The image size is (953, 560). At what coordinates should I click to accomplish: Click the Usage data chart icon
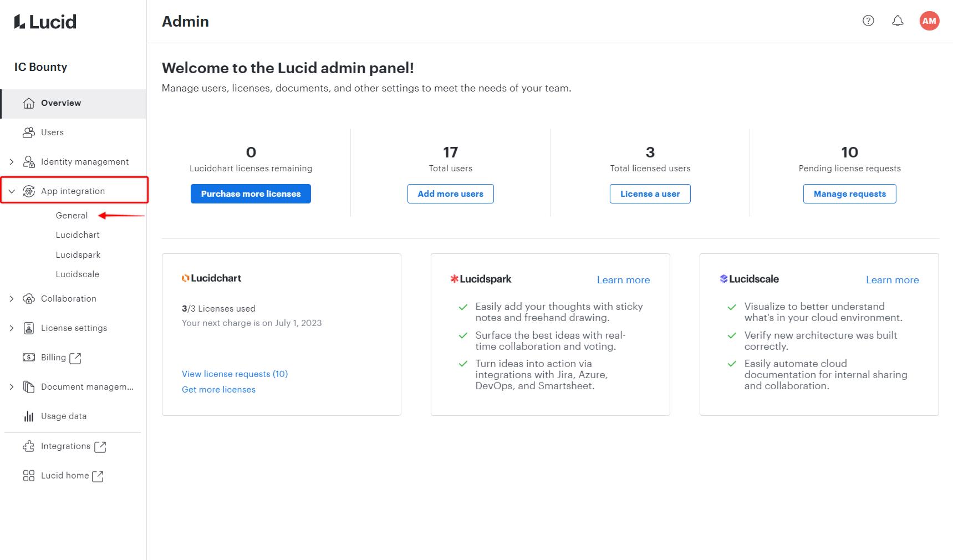[29, 416]
